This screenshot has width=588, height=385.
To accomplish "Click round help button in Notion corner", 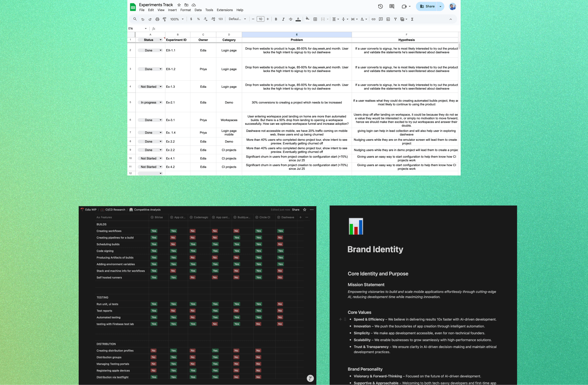I will tap(310, 378).
